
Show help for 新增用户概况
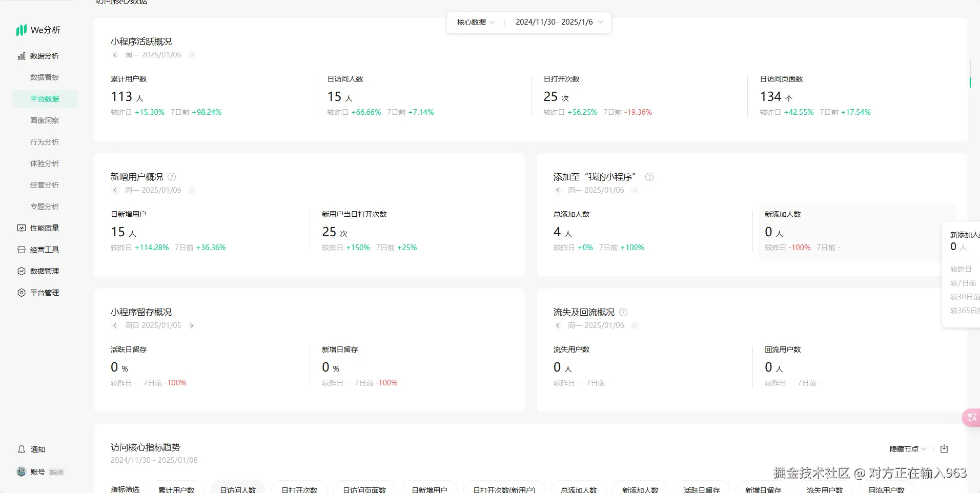(172, 177)
